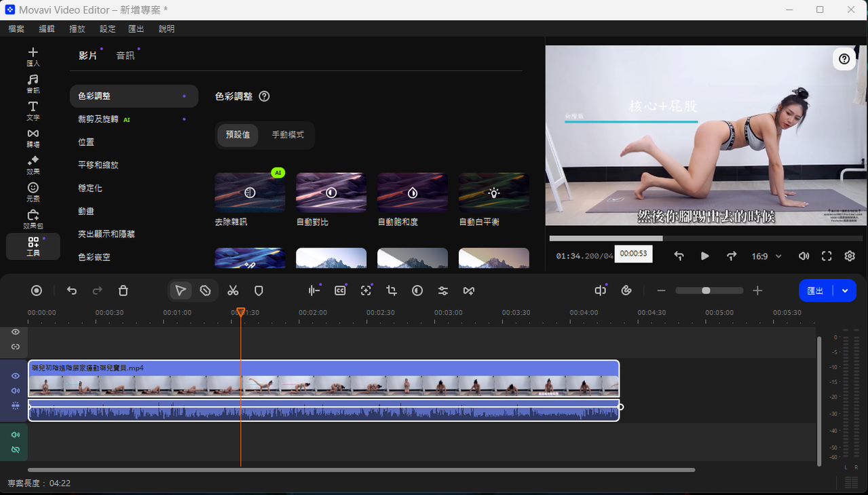The height and width of the screenshot is (495, 868).
Task: Hide the main video track with eye icon
Action: tap(15, 376)
